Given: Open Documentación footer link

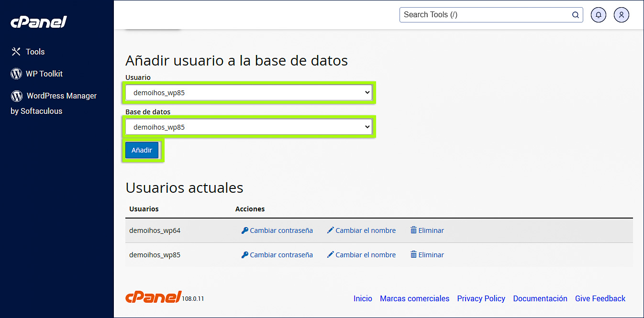Looking at the screenshot, I should [540, 298].
